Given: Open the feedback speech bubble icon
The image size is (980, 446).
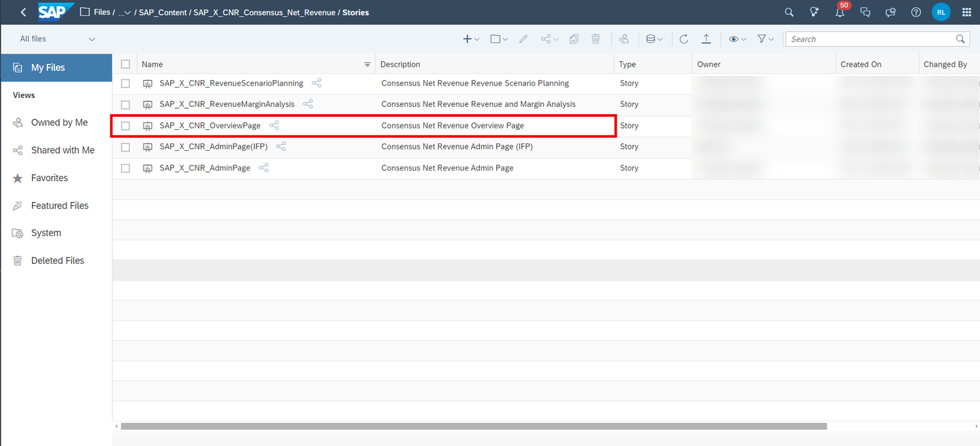Looking at the screenshot, I should point(890,12).
